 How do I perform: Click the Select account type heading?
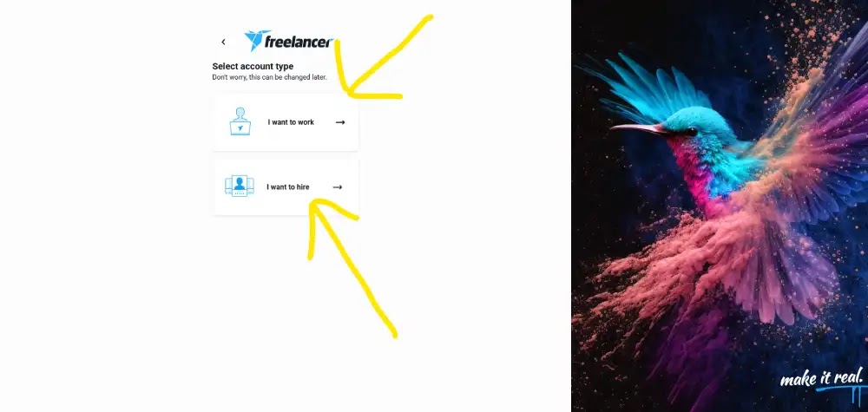pyautogui.click(x=253, y=67)
